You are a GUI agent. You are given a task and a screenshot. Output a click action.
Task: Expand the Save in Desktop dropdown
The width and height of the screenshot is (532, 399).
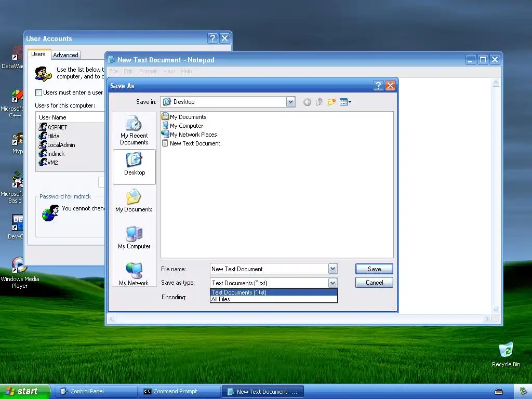pos(290,102)
